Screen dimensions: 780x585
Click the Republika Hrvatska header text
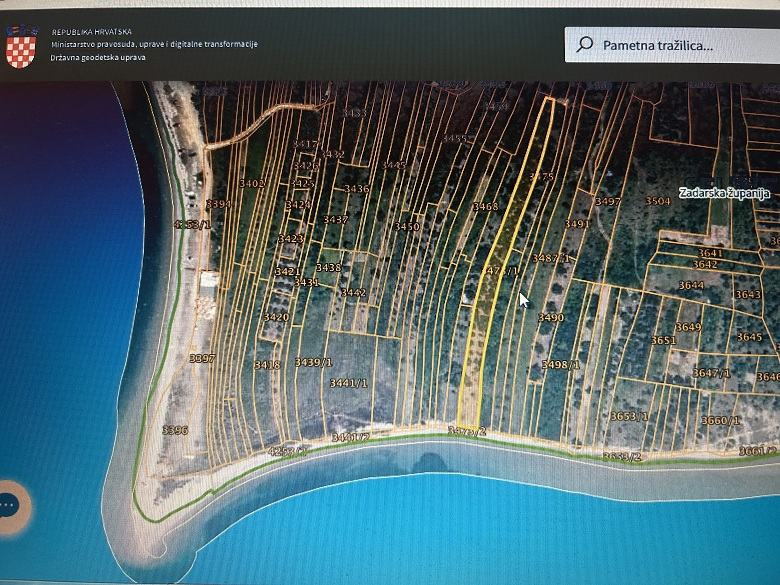[x=92, y=32]
